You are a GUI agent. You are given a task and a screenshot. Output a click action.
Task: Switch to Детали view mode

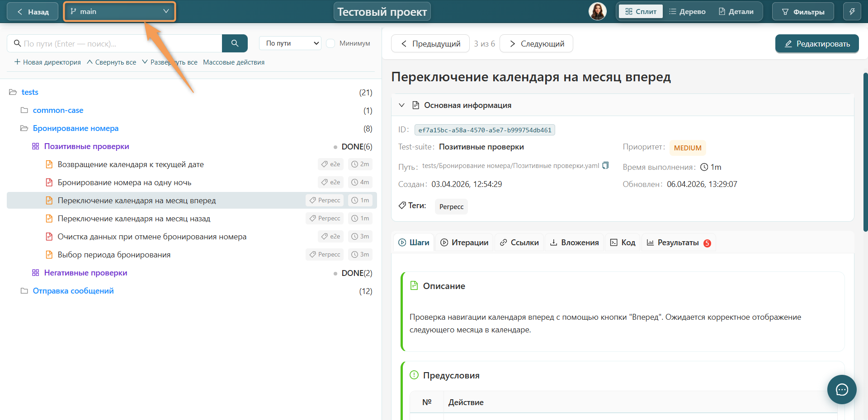pyautogui.click(x=736, y=11)
